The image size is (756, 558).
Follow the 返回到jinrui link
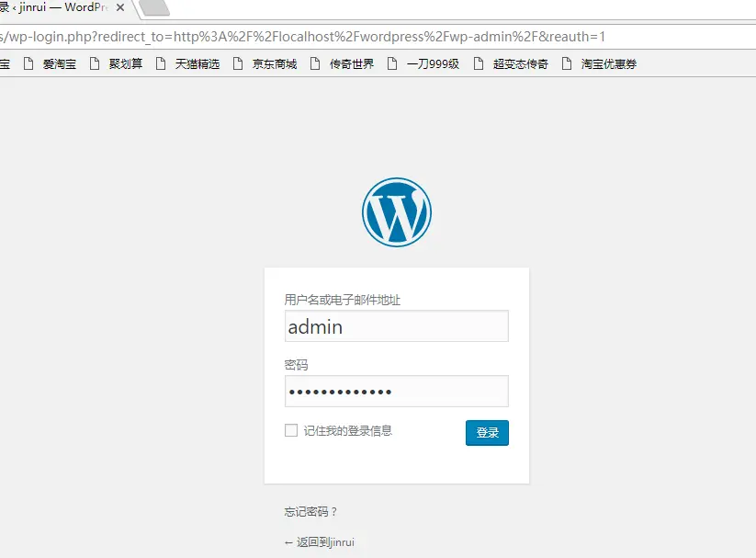point(320,542)
